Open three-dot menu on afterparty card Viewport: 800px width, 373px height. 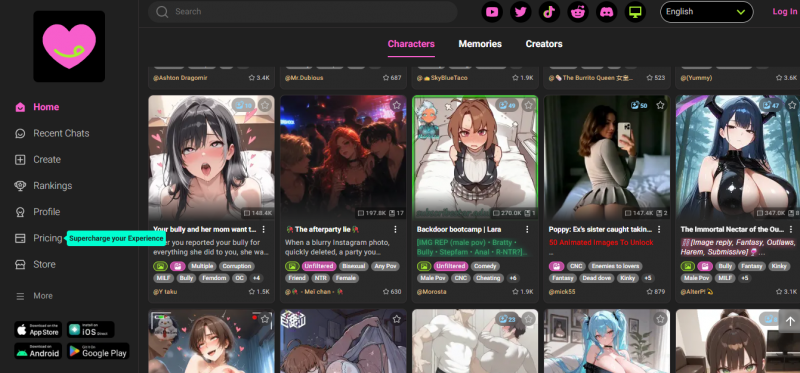(x=395, y=229)
